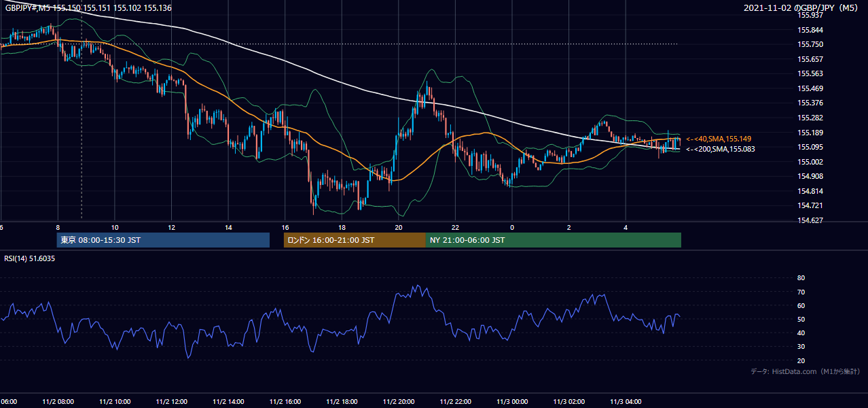The height and width of the screenshot is (408, 868).
Task: Click hour label 14 under the price chart
Action: pos(228,227)
